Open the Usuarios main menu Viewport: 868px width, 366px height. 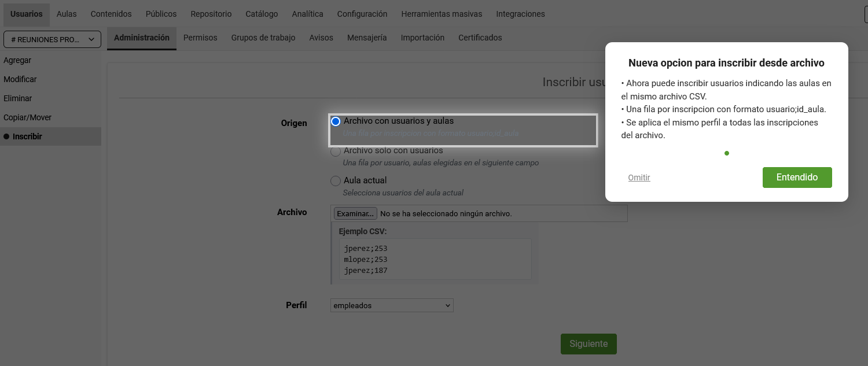(27, 14)
